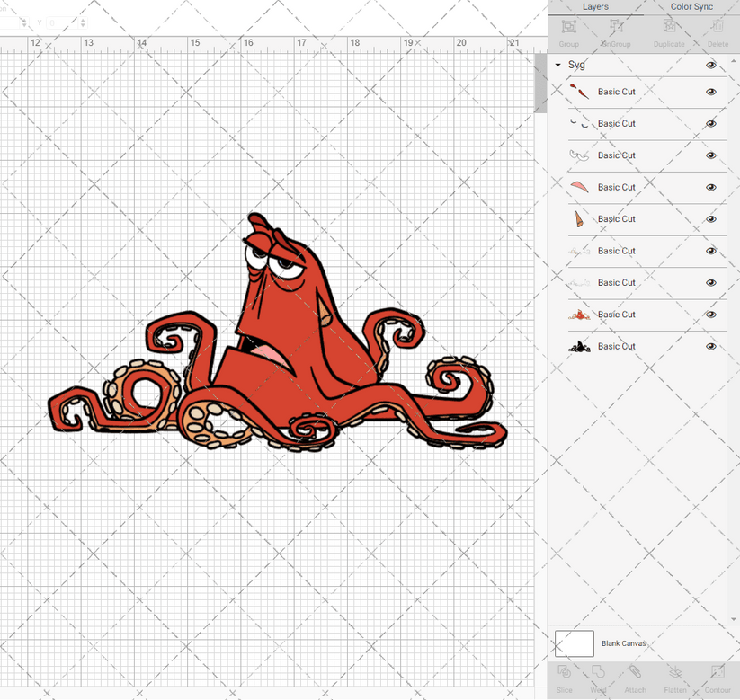The height and width of the screenshot is (700, 740).
Task: Hide the entire Svg group
Action: click(710, 66)
